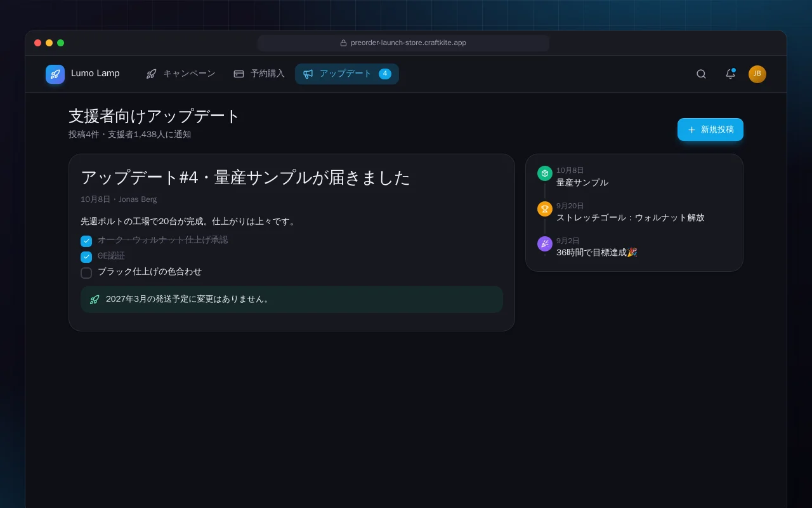The image size is (812, 508).
Task: Open notifications via the bell icon
Action: (x=730, y=74)
